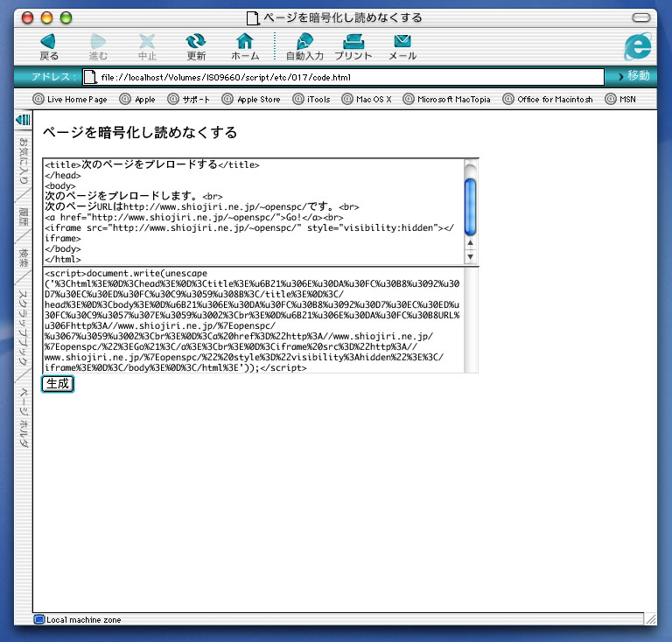Screen dimensions: 672x642
Task: Go to Home (ホーム) icon
Action: [245, 41]
